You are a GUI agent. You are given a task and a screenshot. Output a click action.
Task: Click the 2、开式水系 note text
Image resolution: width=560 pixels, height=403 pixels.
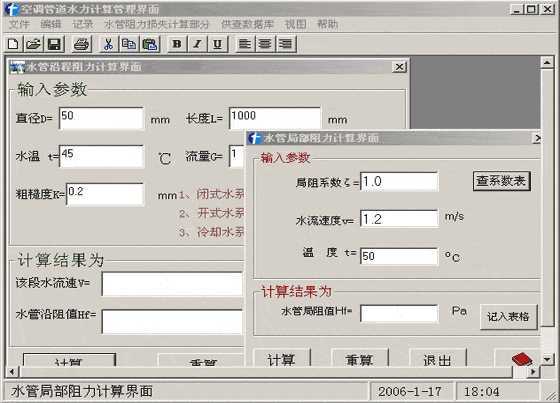coord(211,214)
